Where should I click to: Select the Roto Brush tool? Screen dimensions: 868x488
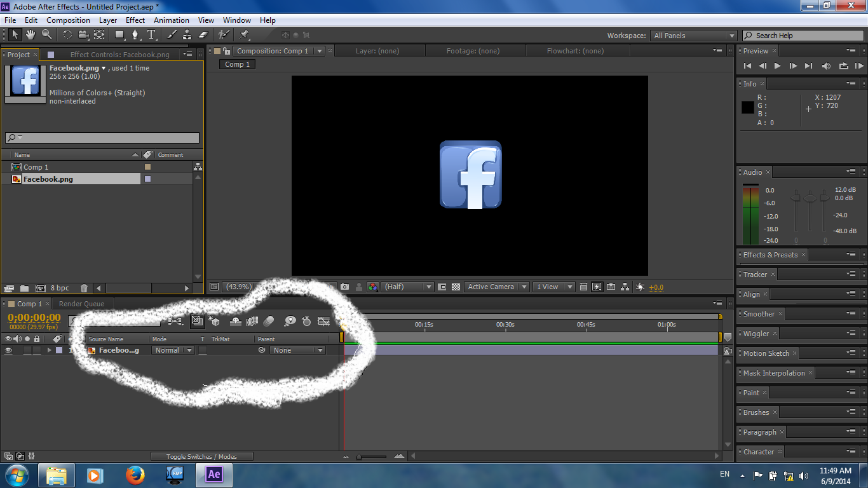pos(224,34)
